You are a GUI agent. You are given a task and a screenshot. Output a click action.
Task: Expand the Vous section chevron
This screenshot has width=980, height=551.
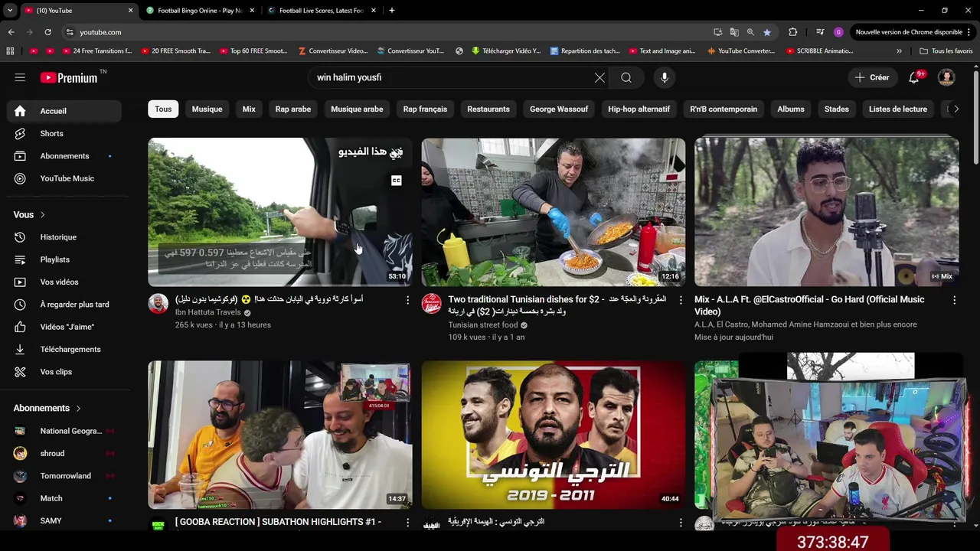pyautogui.click(x=42, y=215)
